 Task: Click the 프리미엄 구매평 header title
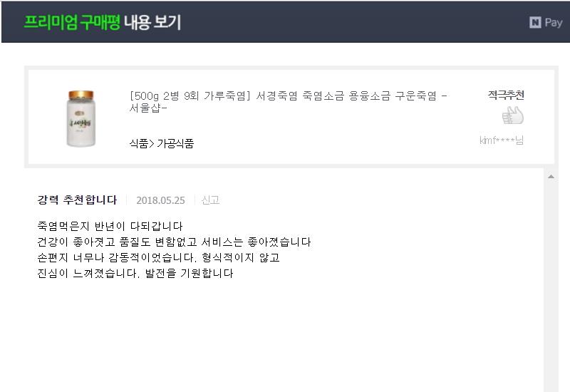72,22
